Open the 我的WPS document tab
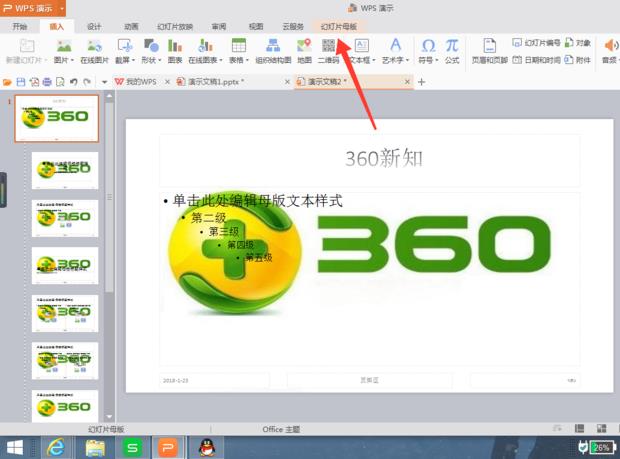 pyautogui.click(x=136, y=82)
